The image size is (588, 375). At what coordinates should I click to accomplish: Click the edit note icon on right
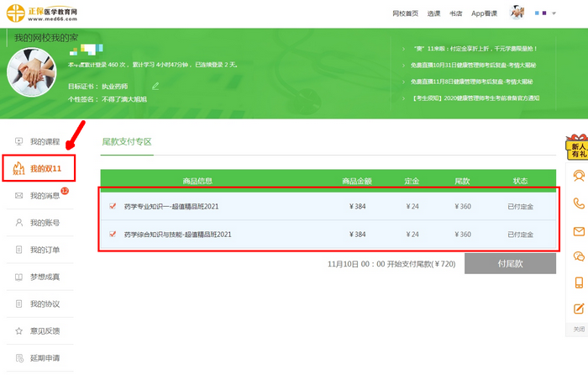tap(579, 309)
